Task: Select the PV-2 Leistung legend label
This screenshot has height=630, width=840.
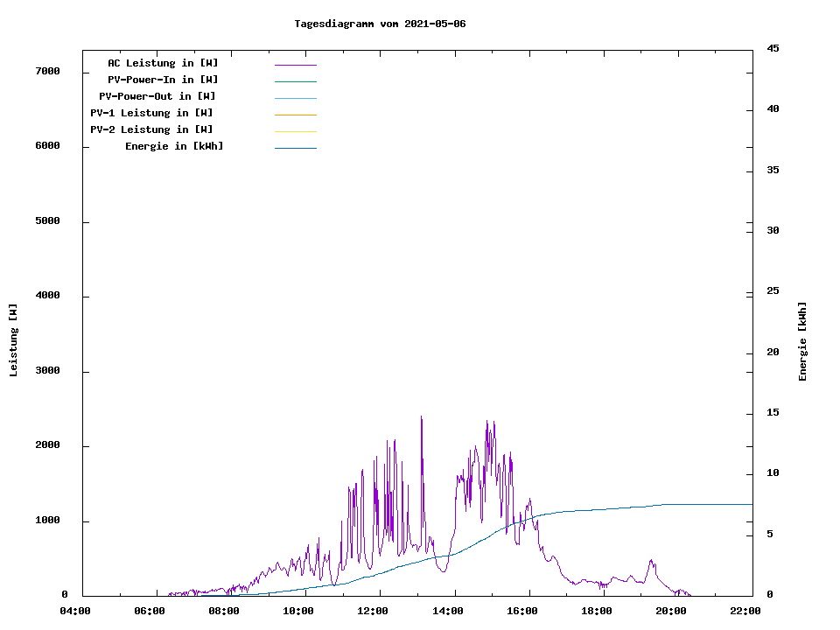Action: point(151,129)
